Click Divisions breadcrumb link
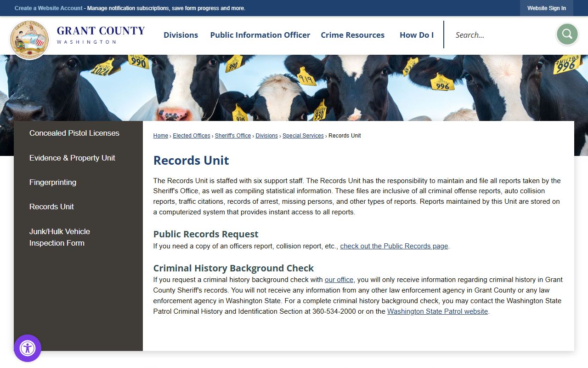The width and height of the screenshot is (588, 368). (267, 136)
